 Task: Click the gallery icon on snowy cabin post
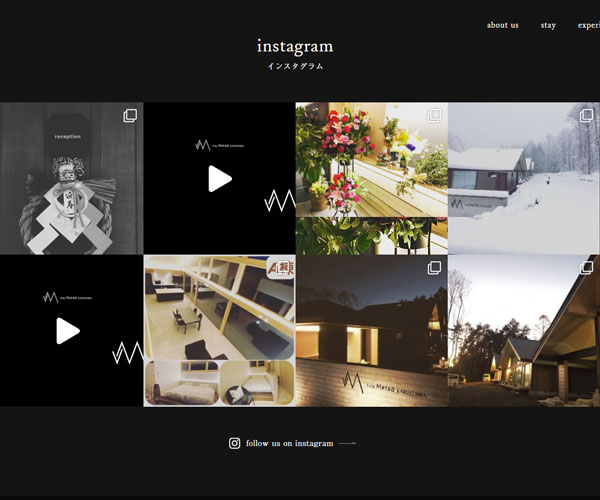point(586,116)
